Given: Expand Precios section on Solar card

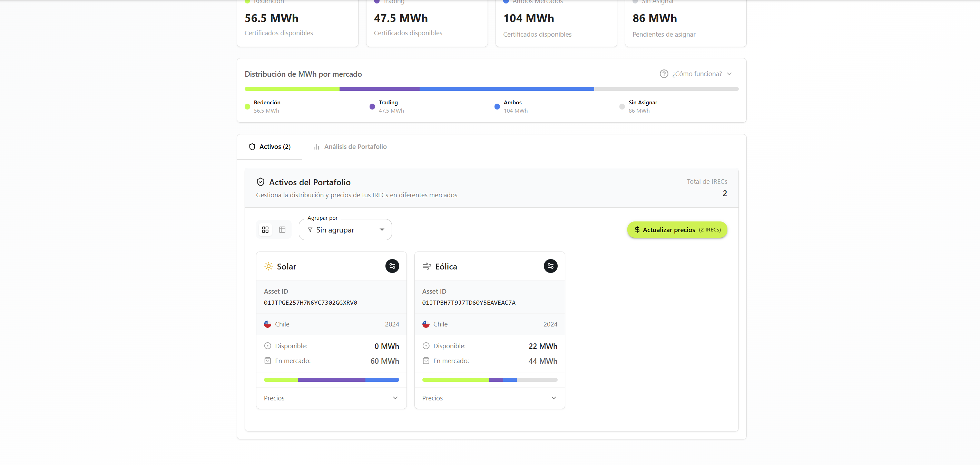Looking at the screenshot, I should [x=331, y=398].
